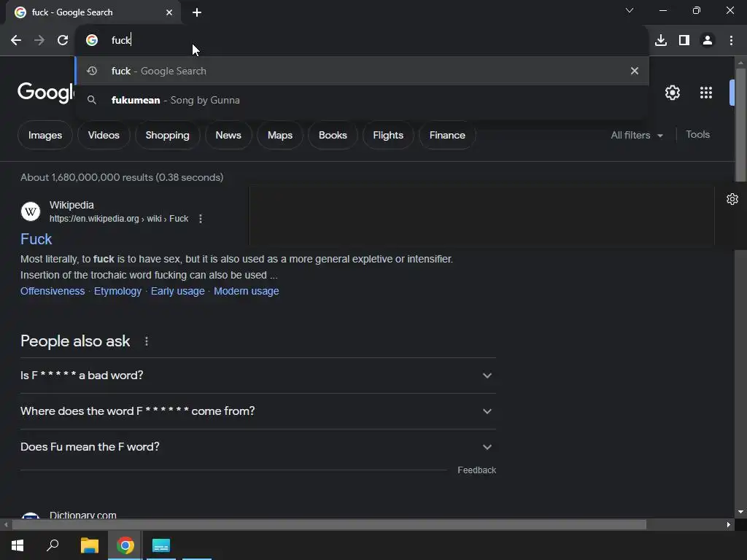Open the Wikepedia result title link

coord(36,239)
